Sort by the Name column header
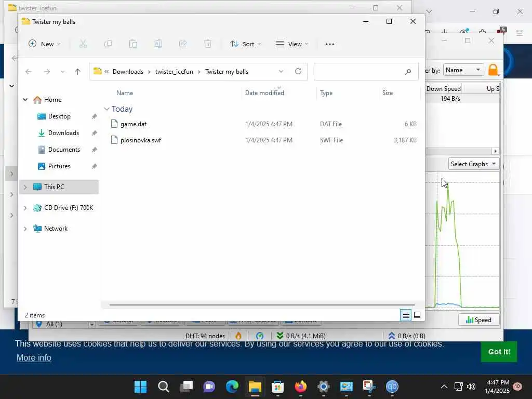 pyautogui.click(x=125, y=93)
